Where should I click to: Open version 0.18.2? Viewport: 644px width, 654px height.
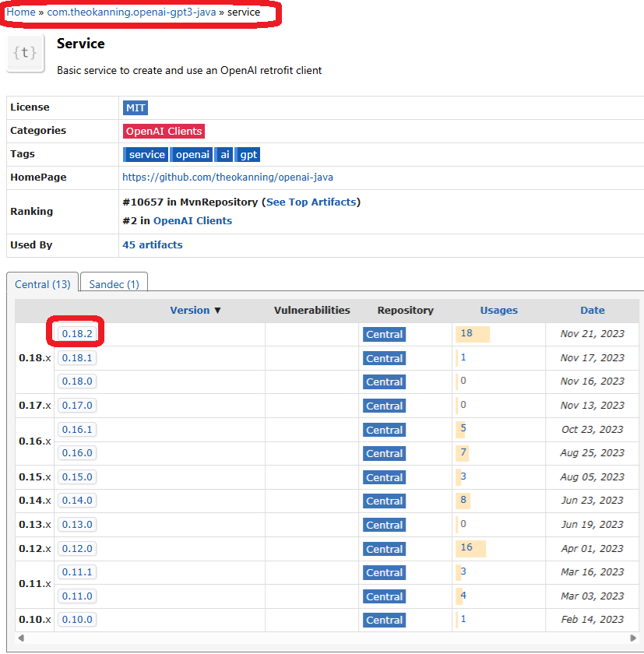(x=77, y=334)
